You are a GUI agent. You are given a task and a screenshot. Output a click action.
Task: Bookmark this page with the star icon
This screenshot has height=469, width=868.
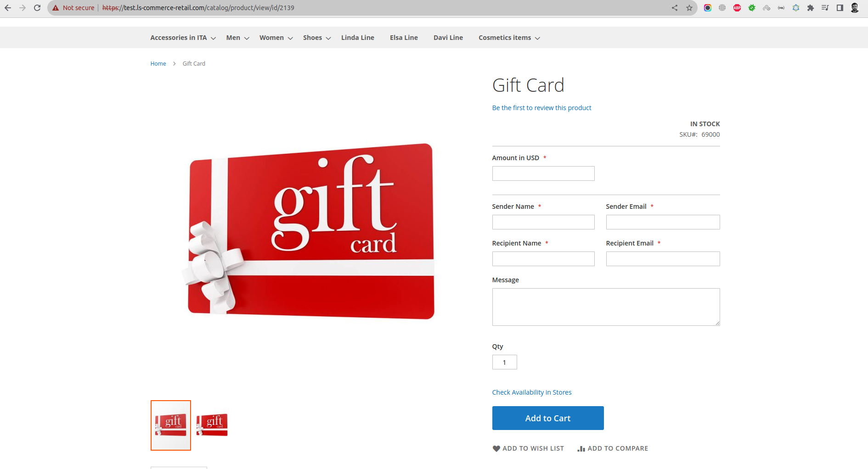[x=689, y=8]
